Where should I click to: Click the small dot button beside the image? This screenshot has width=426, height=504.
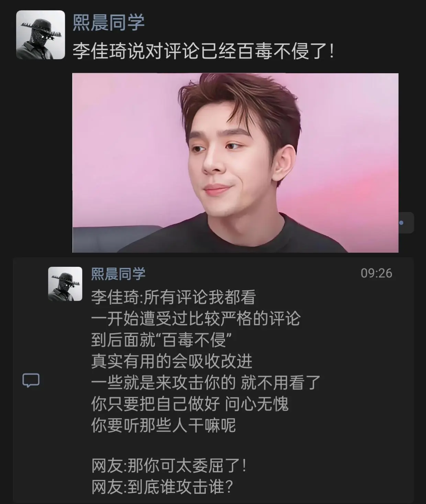pos(401,223)
